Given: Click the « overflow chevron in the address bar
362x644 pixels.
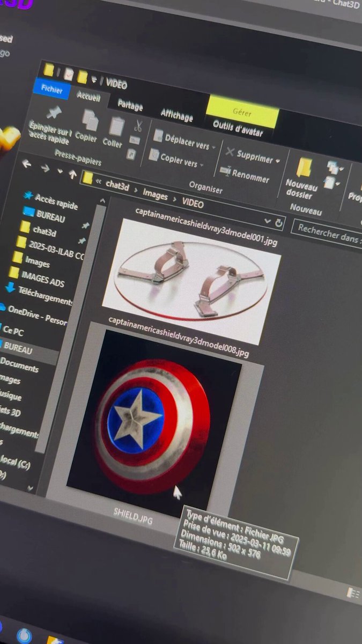Looking at the screenshot, I should (x=99, y=182).
